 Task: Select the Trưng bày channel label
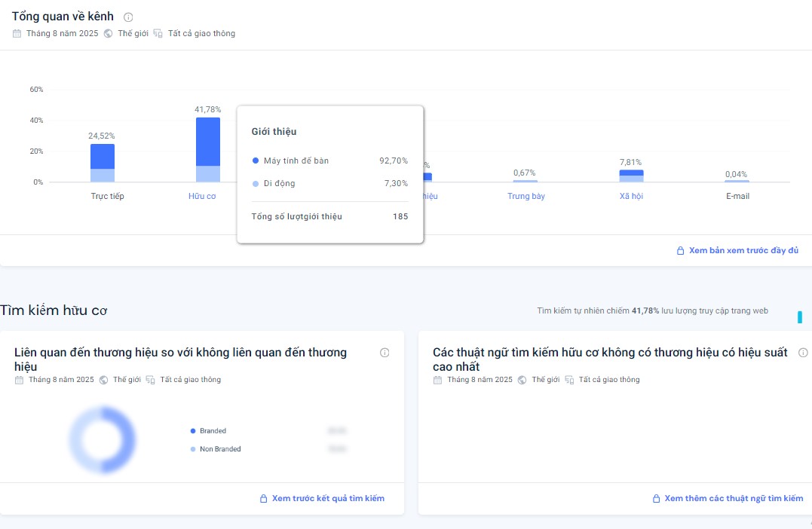click(526, 197)
